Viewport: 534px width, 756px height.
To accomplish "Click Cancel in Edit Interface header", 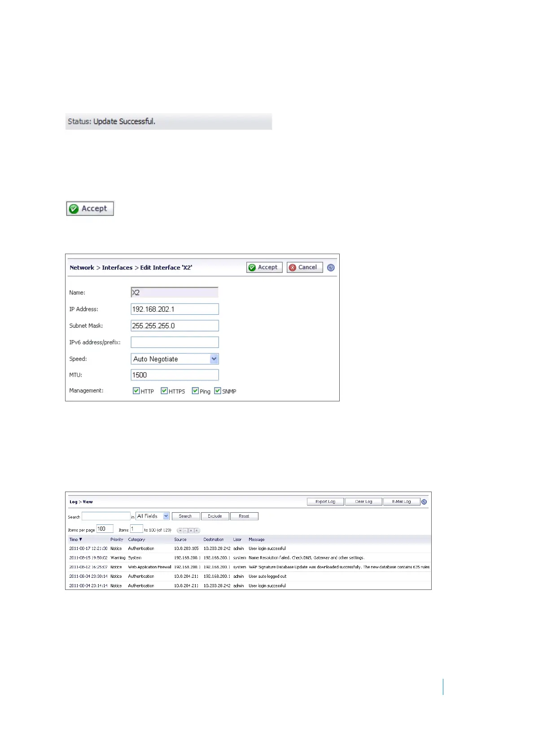I will tap(305, 267).
